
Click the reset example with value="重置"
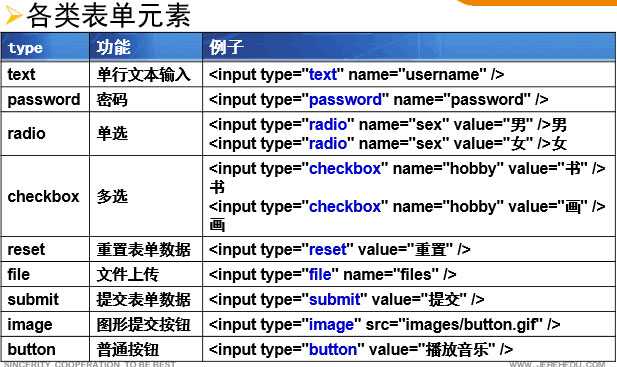pyautogui.click(x=340, y=249)
